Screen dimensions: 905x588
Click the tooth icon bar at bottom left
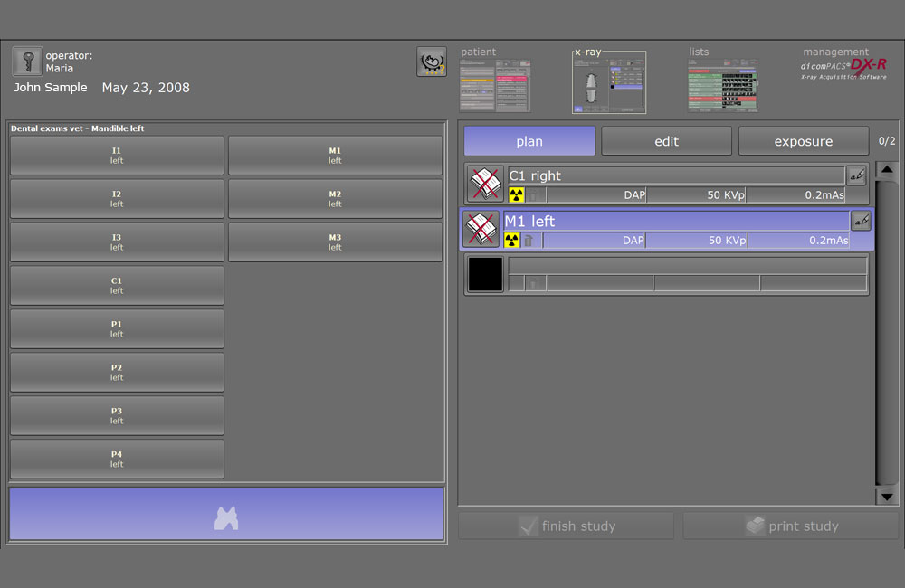click(x=226, y=515)
